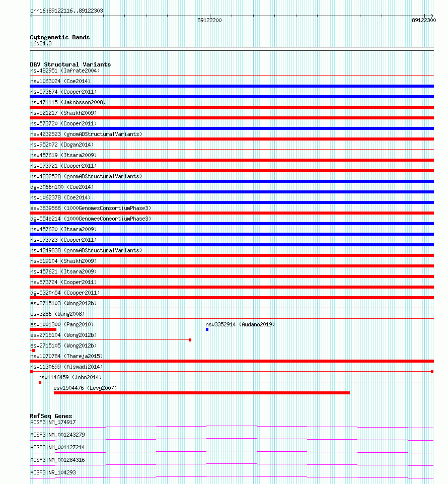
Task: Open dgv3066n100 (Coe2014) variant
Action: (62, 187)
